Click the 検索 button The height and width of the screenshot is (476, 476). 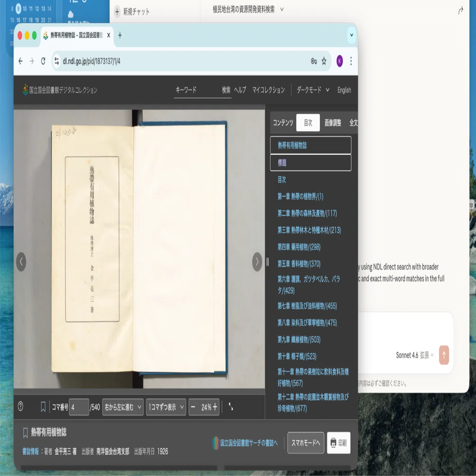[x=226, y=90]
